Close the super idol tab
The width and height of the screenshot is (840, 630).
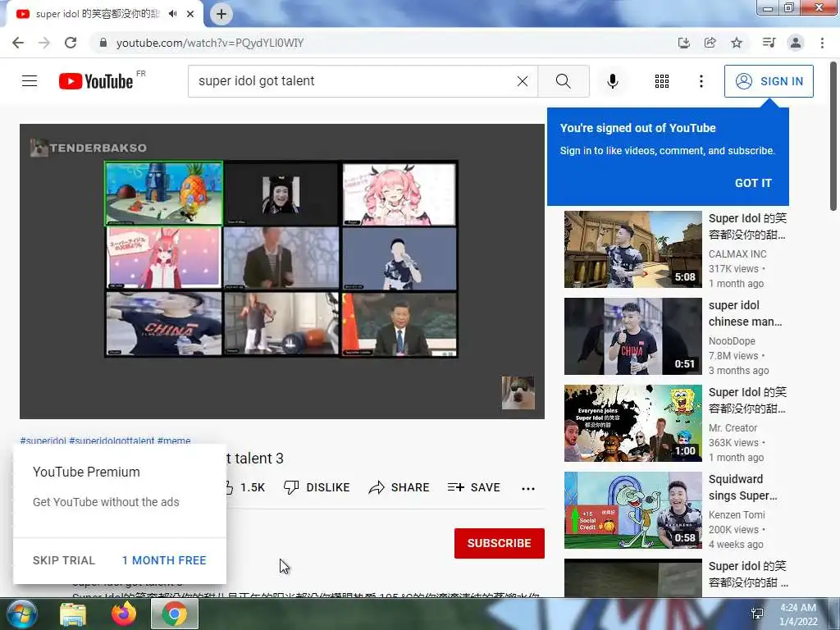[x=190, y=14]
